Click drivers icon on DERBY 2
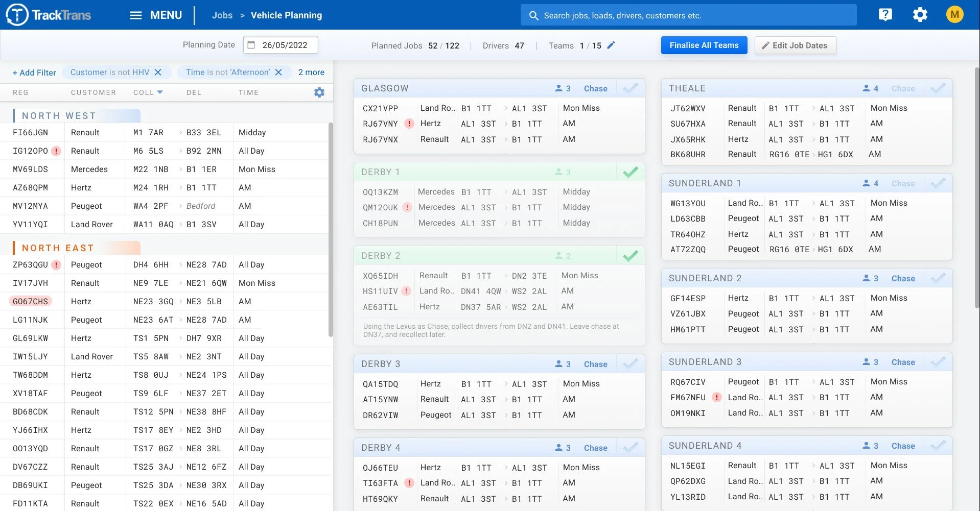Viewport: 980px width, 511px height. (558, 256)
